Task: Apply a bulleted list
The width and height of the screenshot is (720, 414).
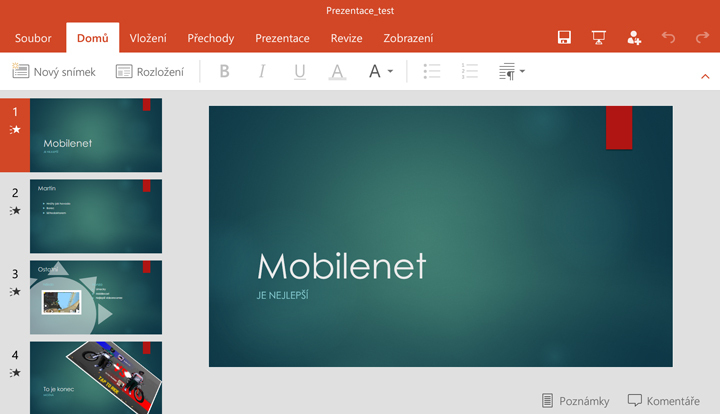Action: [x=432, y=71]
